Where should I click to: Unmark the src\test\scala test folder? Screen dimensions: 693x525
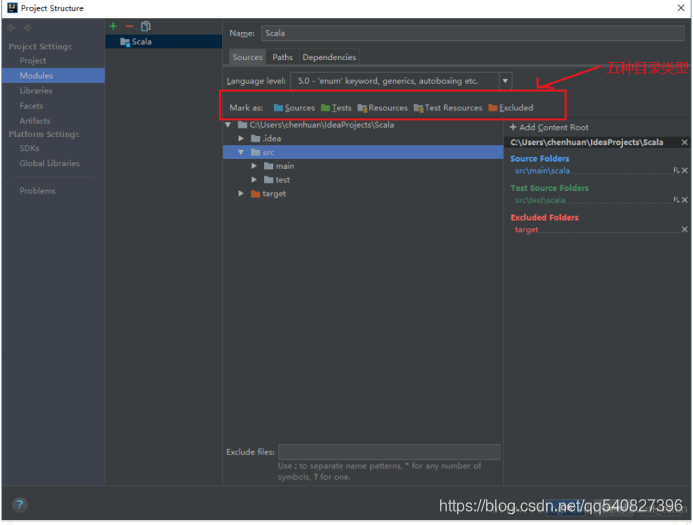[685, 200]
